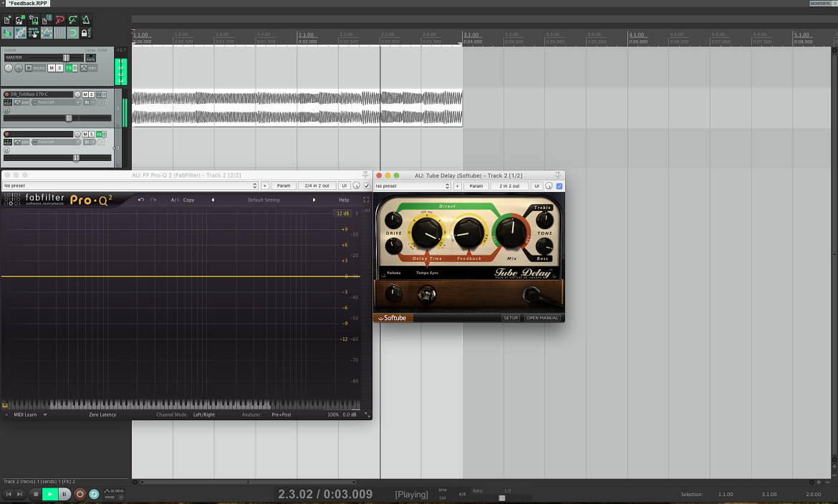Open the Pro-Q 2 window's No preset dropdown
Viewport: 838px width, 504px height.
pos(130,186)
